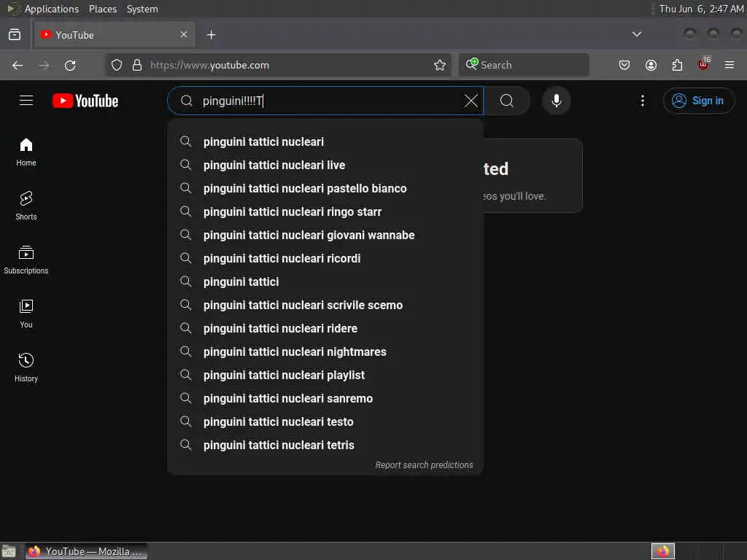The width and height of the screenshot is (747, 560).
Task: Click the Sign in button
Action: coord(698,101)
